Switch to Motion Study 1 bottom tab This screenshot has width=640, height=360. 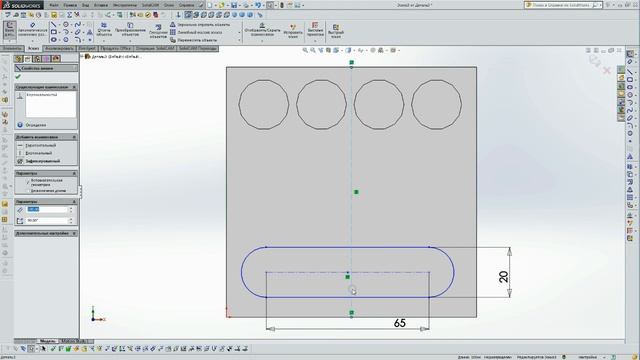(75, 341)
